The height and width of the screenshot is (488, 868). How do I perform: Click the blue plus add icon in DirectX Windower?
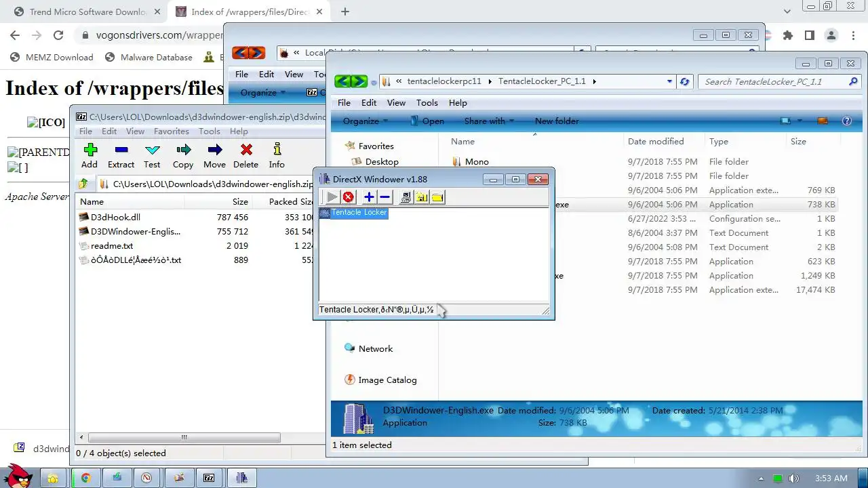tap(368, 197)
